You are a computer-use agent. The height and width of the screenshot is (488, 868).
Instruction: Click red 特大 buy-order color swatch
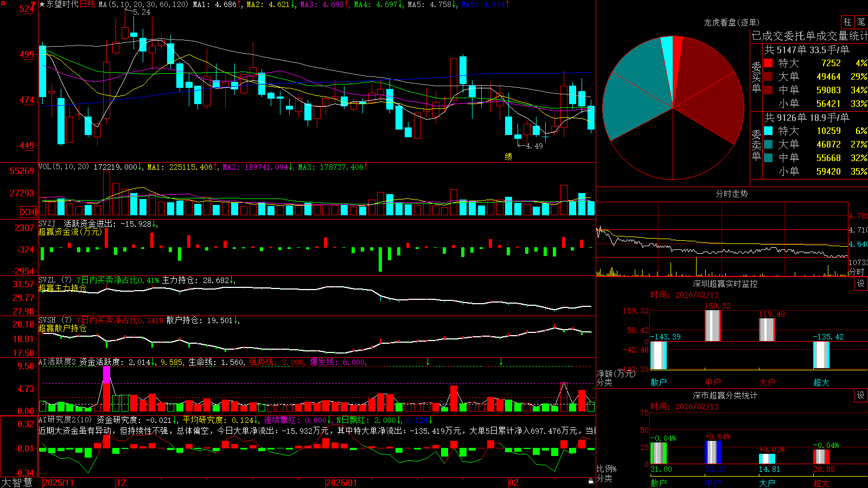pos(768,63)
